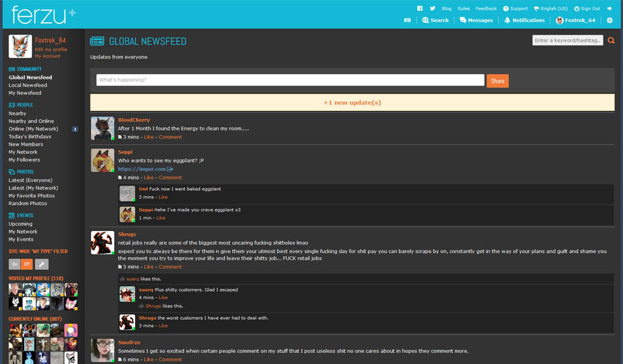Open the Twitter icon in header
Image resolution: width=623 pixels, height=364 pixels.
(432, 8)
